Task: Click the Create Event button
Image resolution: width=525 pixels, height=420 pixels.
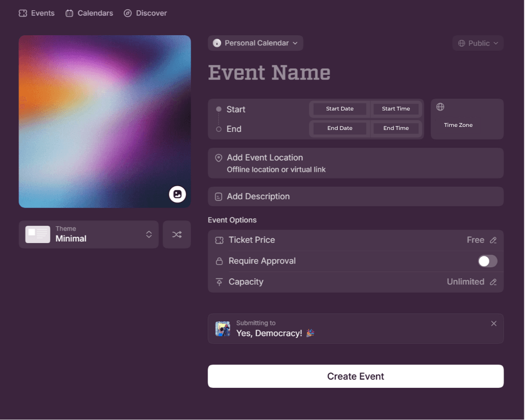Action: (356, 376)
